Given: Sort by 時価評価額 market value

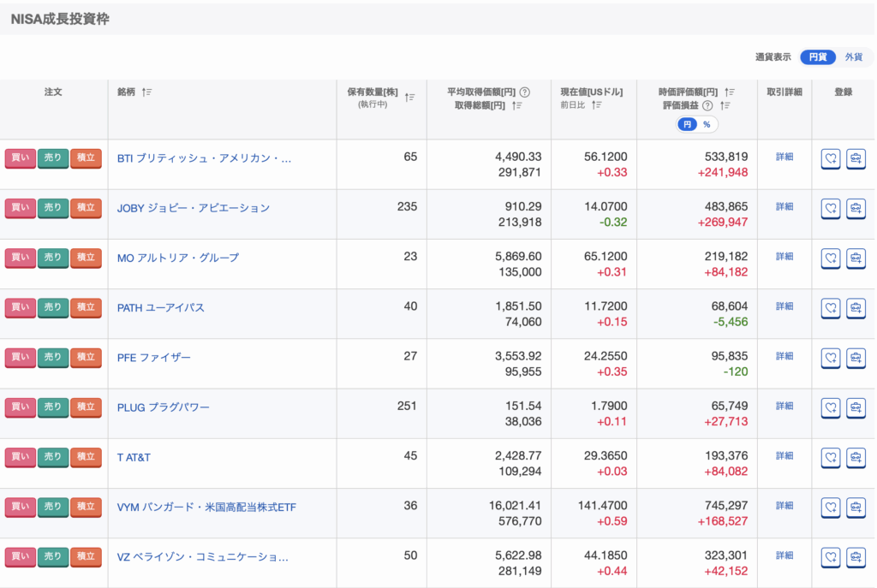Looking at the screenshot, I should (729, 92).
